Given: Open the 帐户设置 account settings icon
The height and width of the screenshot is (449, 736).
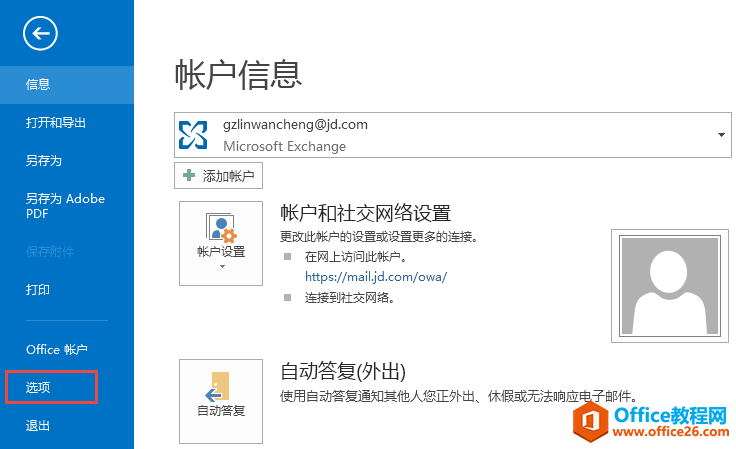Looking at the screenshot, I should [x=221, y=228].
